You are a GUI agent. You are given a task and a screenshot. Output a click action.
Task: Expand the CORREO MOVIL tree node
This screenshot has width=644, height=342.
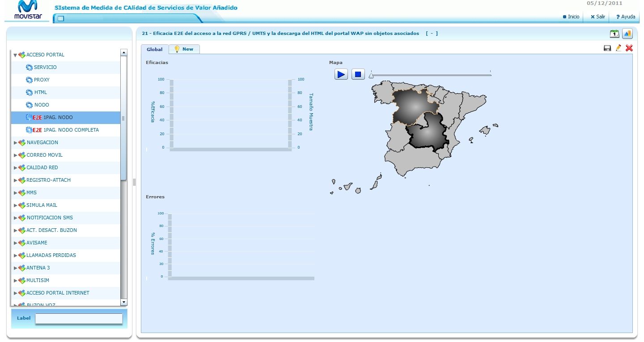(15, 155)
